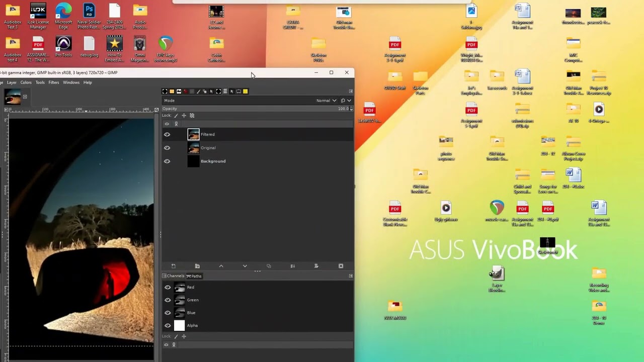This screenshot has height=362, width=644.
Task: Toggle lock alpha channel checkerboard icon
Action: 192,116
